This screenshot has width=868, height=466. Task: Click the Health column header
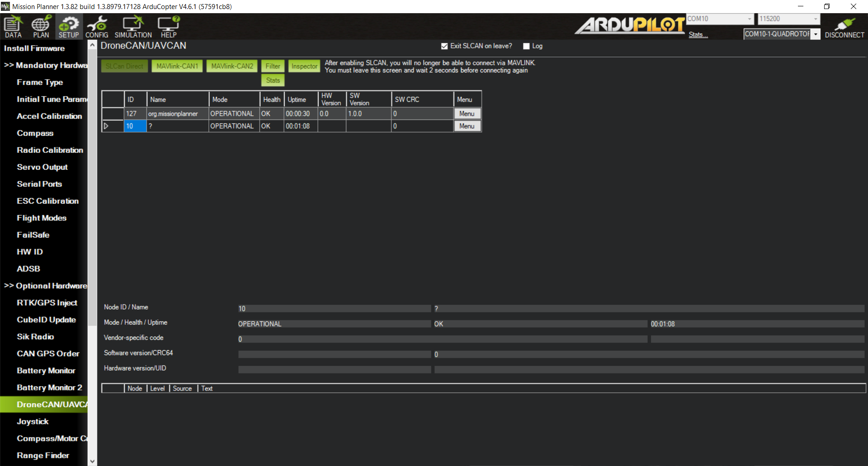click(x=272, y=100)
